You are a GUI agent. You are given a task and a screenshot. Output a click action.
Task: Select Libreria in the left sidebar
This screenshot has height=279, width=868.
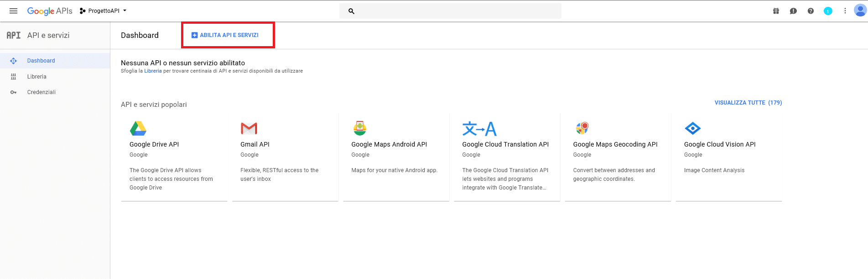[55, 77]
